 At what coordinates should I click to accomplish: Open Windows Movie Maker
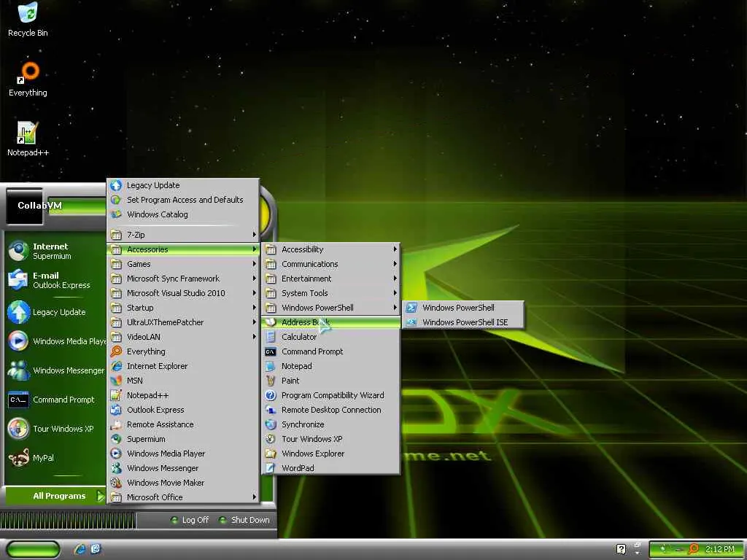click(x=183, y=483)
